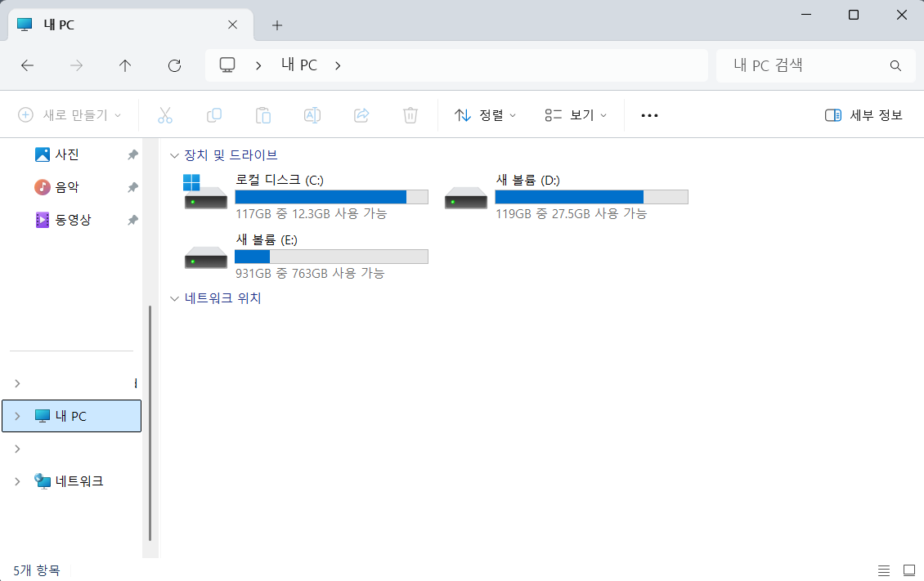Switch to large icons view icon

point(908,570)
